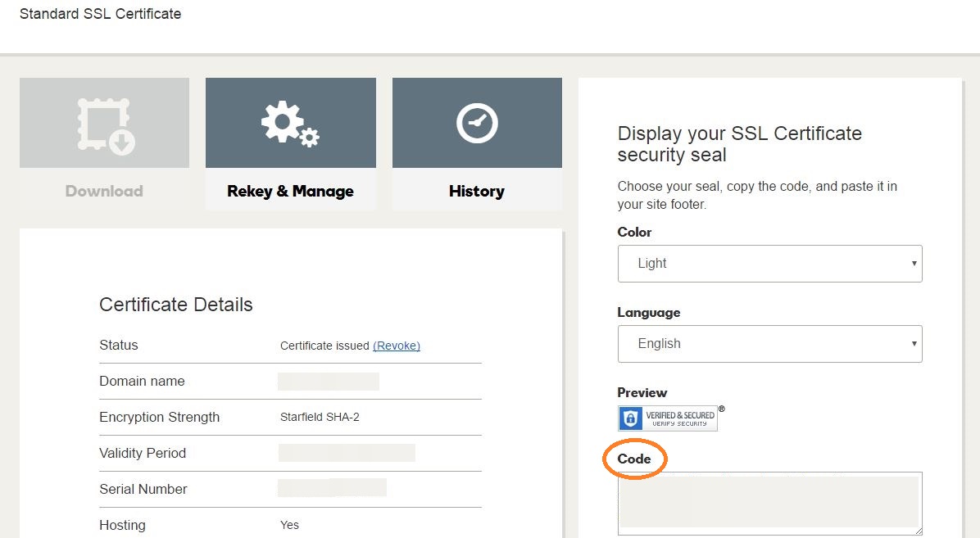Click the Revoke link
The width and height of the screenshot is (980, 538).
[397, 346]
